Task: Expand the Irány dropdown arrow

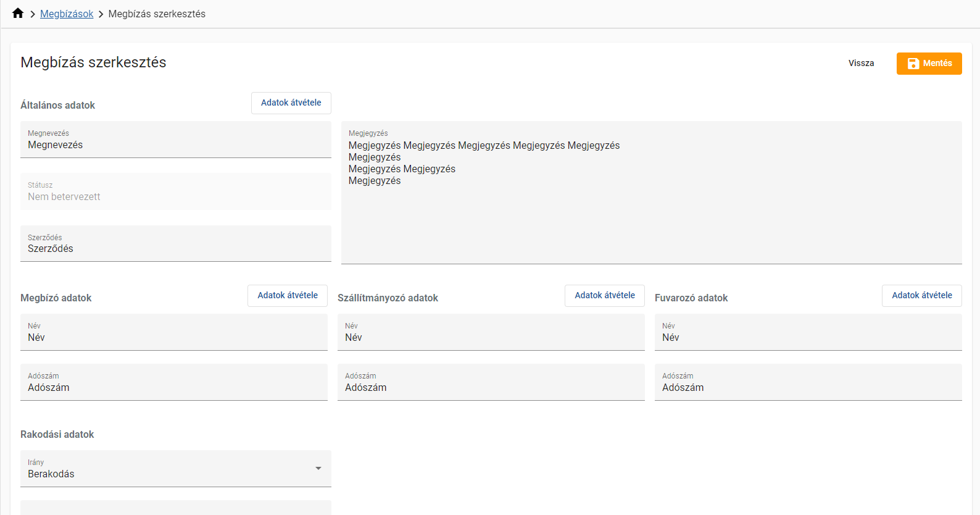Action: click(x=318, y=469)
